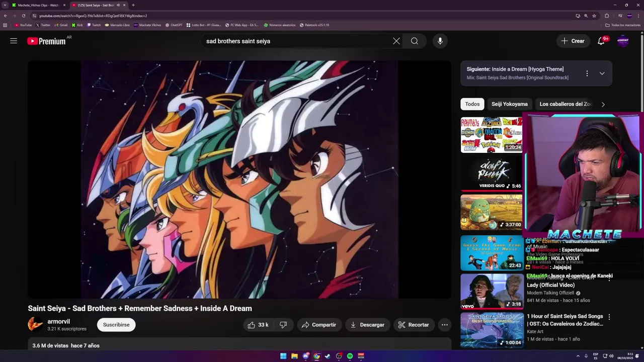644x362 pixels.
Task: Open the Daft Punk Veridis Quo thumbnail
Action: [x=492, y=173]
